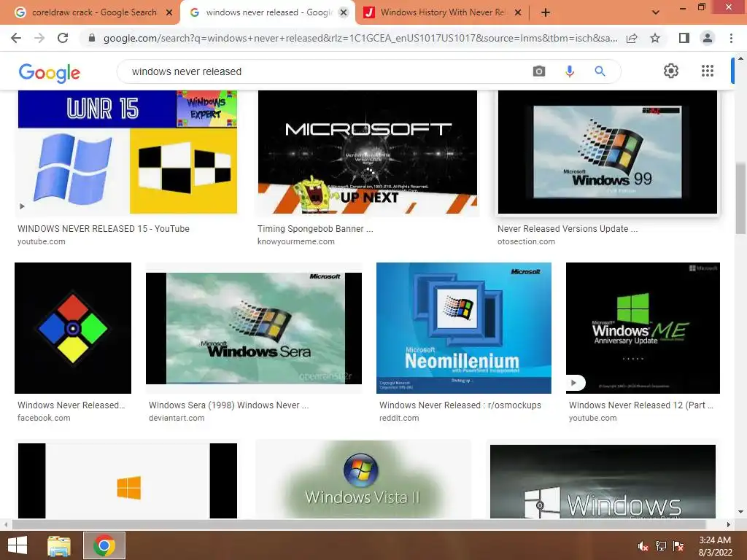Open the Windows Sera thumbnail
Image resolution: width=747 pixels, height=560 pixels.
pos(254,328)
